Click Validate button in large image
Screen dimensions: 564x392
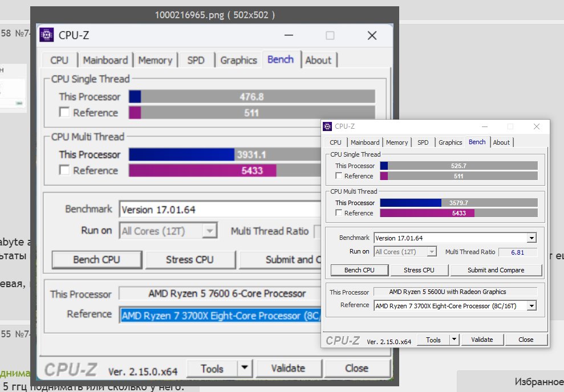(288, 368)
